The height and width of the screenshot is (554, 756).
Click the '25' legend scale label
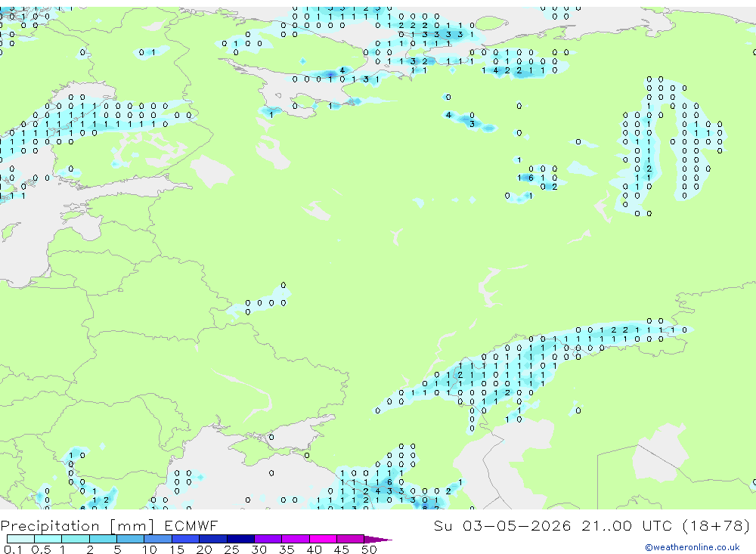(x=231, y=549)
